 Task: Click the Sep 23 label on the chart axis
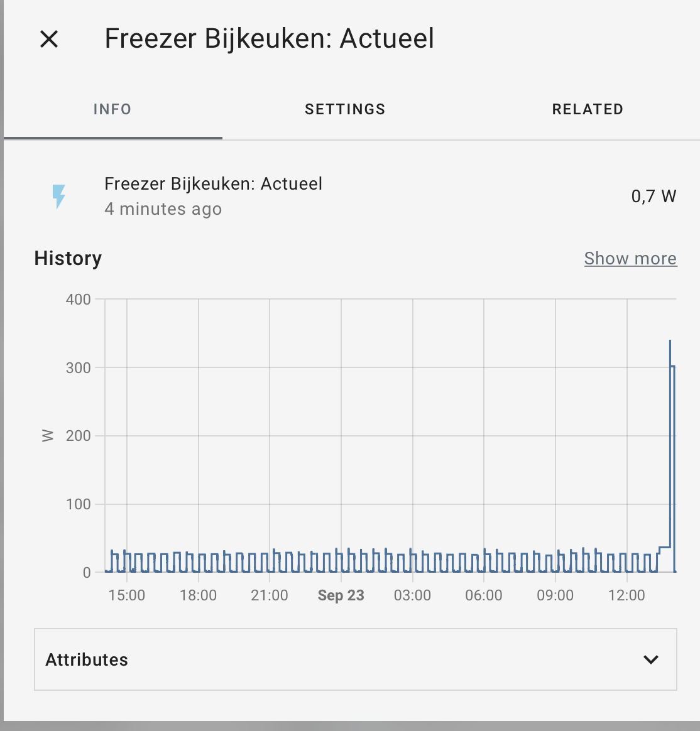pyautogui.click(x=341, y=595)
